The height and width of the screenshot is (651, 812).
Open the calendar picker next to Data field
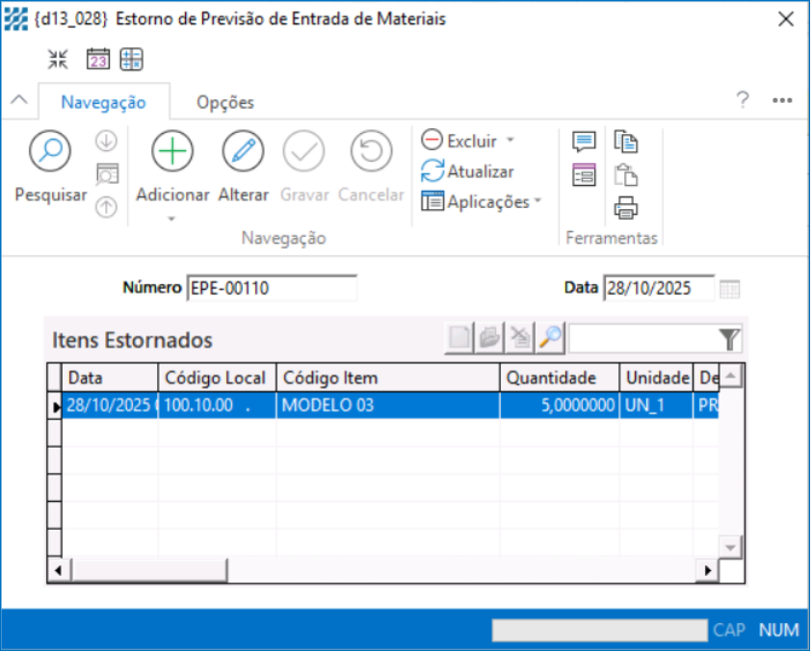coord(730,289)
